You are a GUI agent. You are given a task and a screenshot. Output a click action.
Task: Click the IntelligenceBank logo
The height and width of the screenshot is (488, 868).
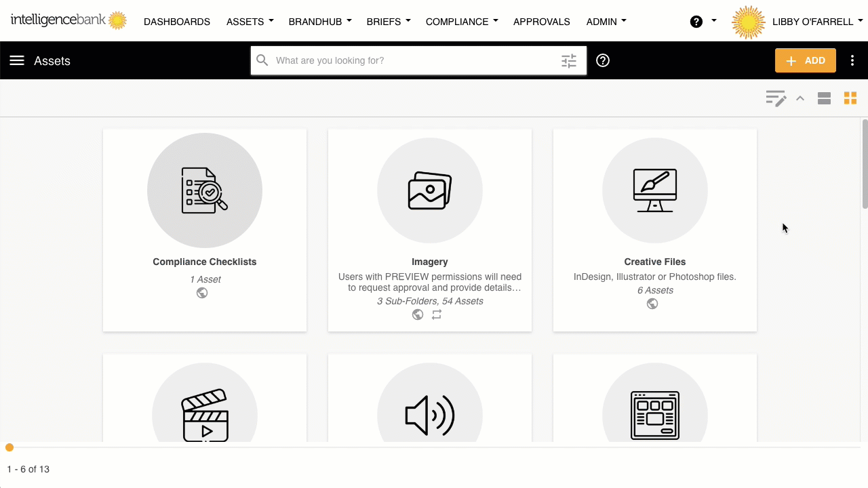[68, 20]
